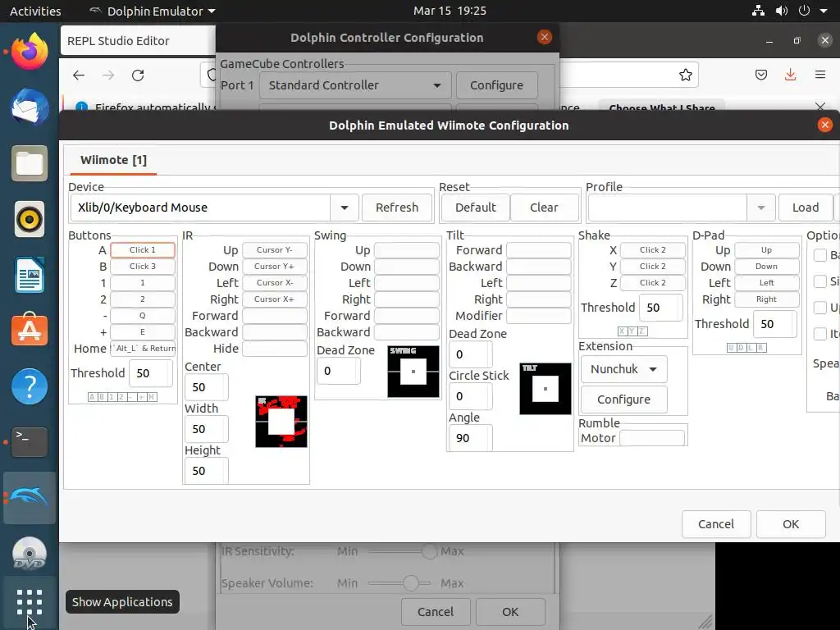Viewport: 840px width, 630px height.
Task: Click the Firefox back arrow
Action: pyautogui.click(x=79, y=75)
